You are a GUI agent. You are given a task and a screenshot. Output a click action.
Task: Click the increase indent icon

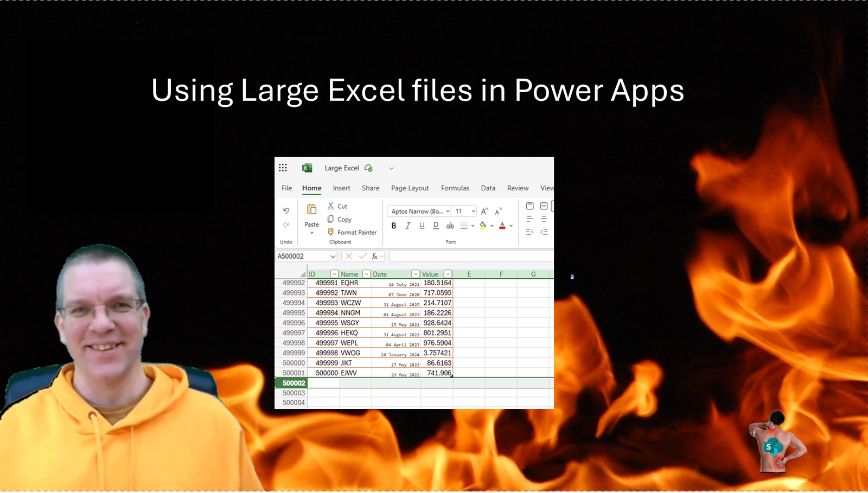[x=544, y=232]
